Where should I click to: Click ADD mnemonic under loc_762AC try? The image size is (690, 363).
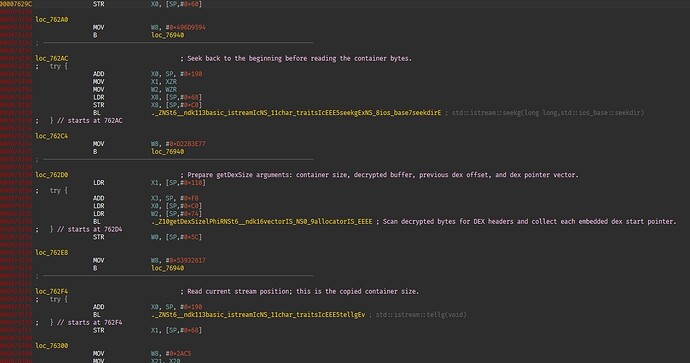[99, 74]
